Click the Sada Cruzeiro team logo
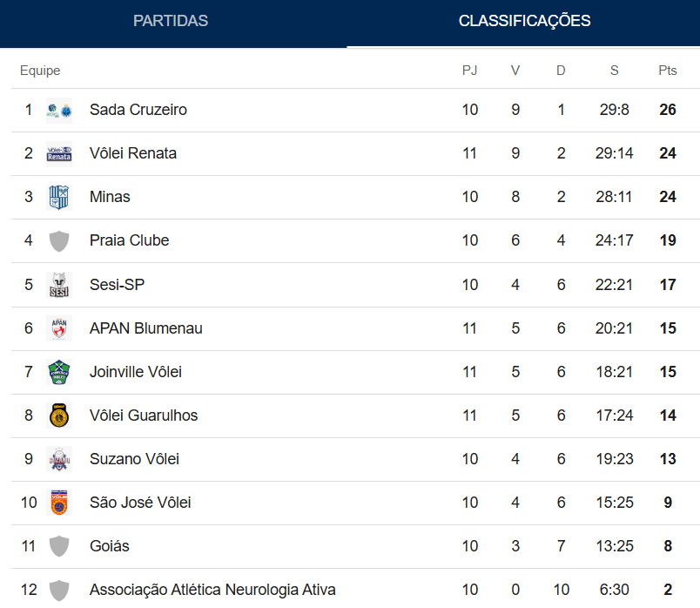Viewport: 700px width, 608px height. (59, 111)
